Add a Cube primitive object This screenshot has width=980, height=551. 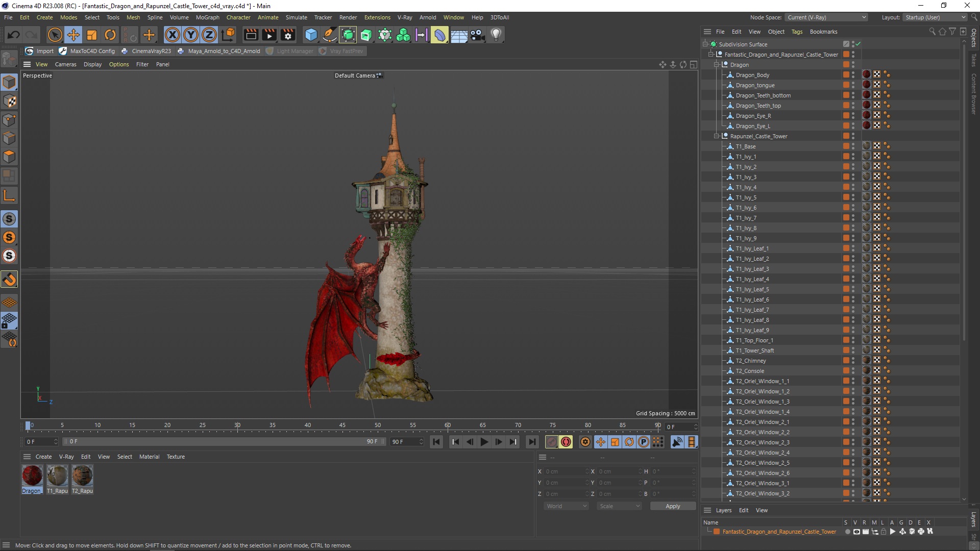click(311, 35)
